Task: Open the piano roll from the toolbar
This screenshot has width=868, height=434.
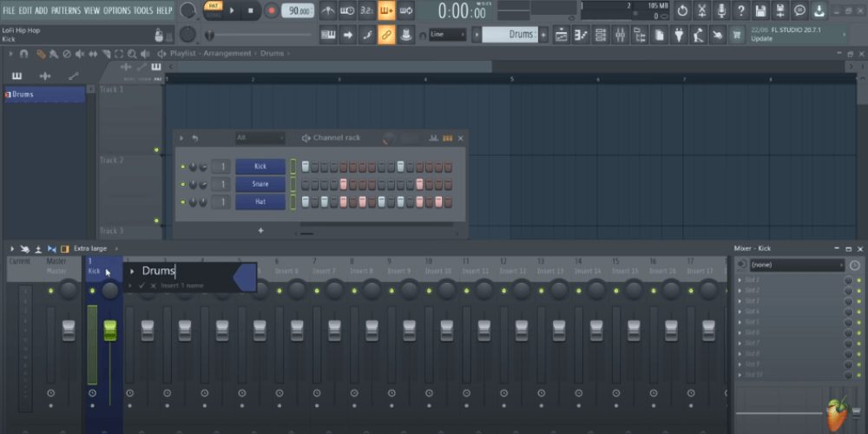Action: coord(581,35)
